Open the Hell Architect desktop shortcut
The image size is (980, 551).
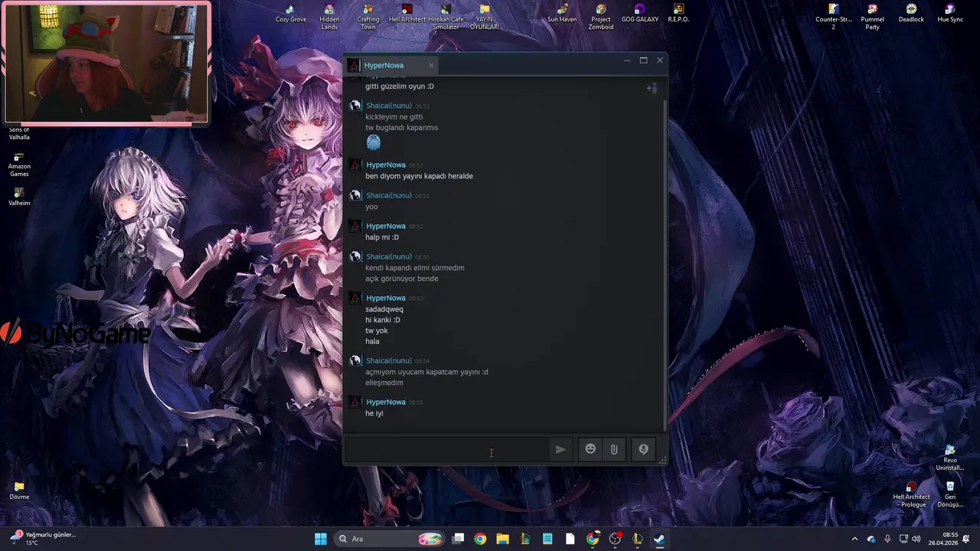point(407,14)
